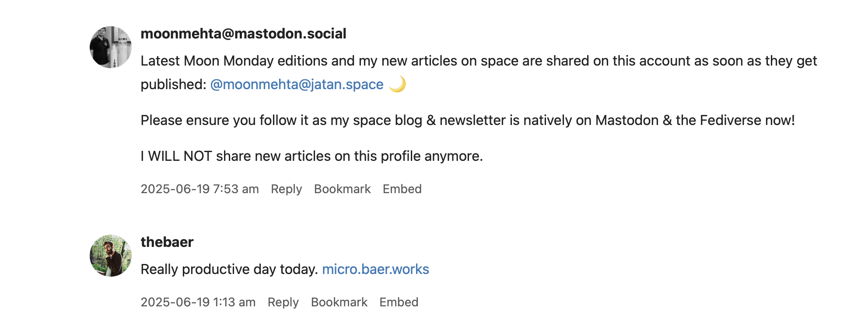Reply to thebaer's post
868x333 pixels.
[x=283, y=302]
